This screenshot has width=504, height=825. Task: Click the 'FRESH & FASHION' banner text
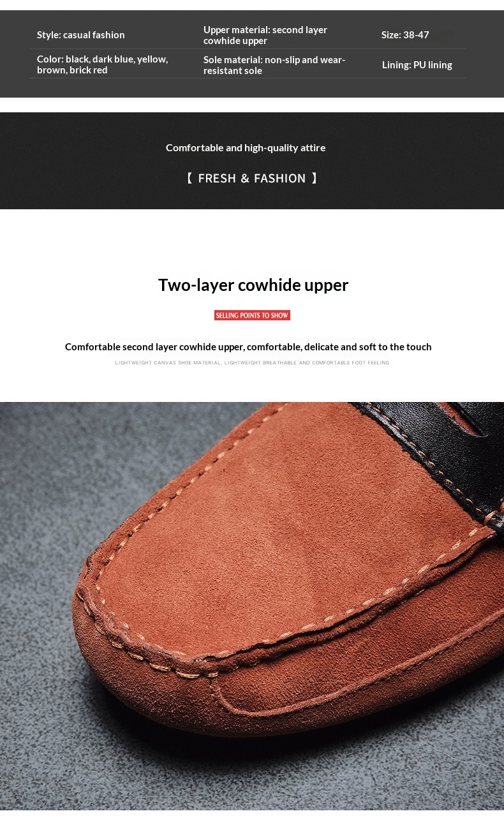pyautogui.click(x=252, y=179)
